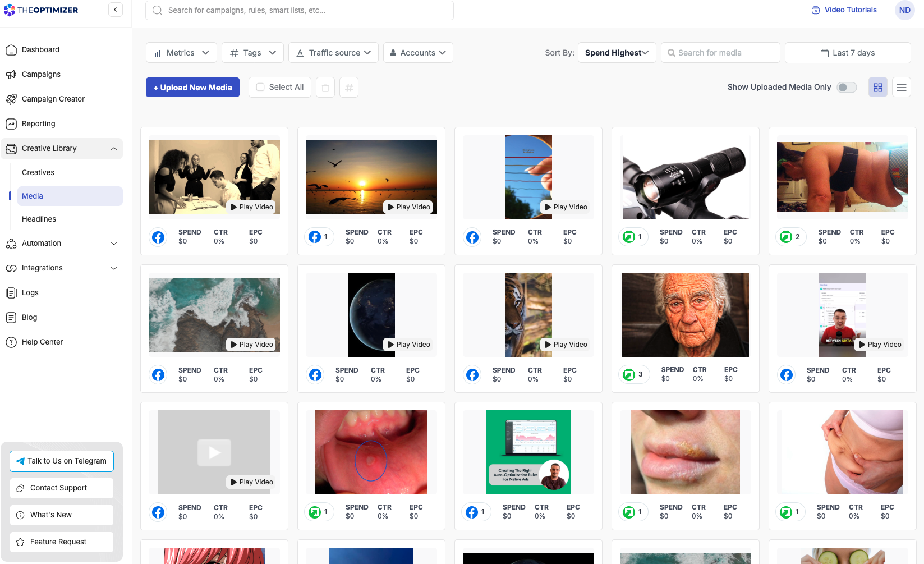
Task: Tag selected media with the hash icon
Action: point(349,88)
